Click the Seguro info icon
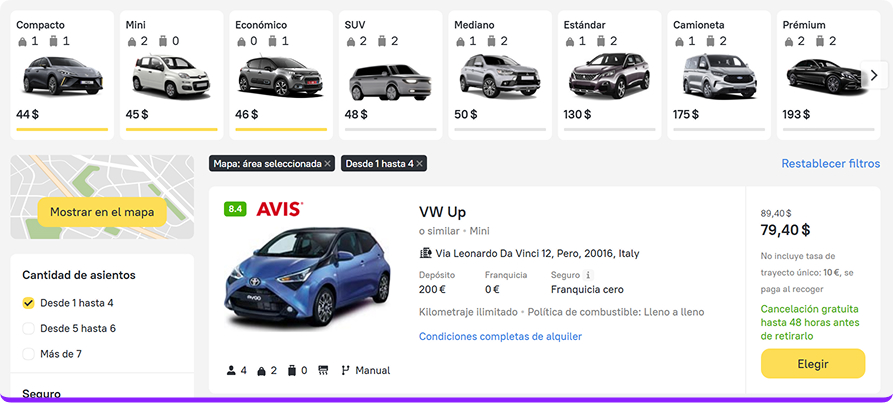 (x=588, y=275)
